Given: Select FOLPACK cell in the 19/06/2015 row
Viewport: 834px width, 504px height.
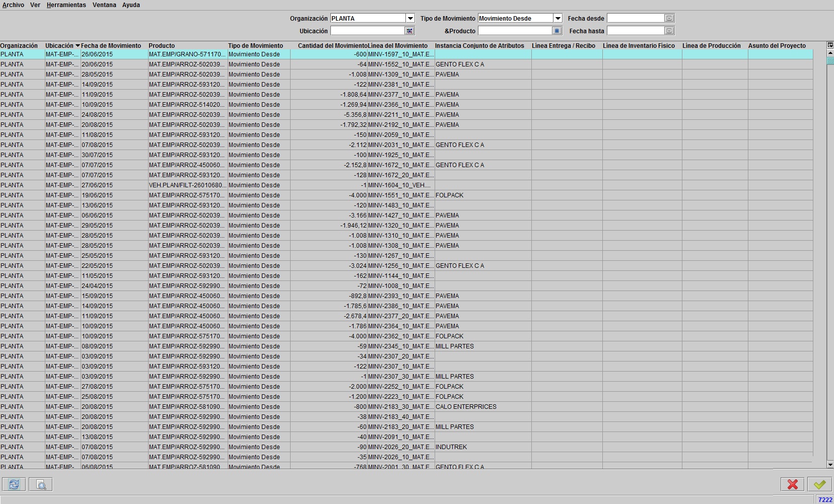Looking at the screenshot, I should 483,195.
